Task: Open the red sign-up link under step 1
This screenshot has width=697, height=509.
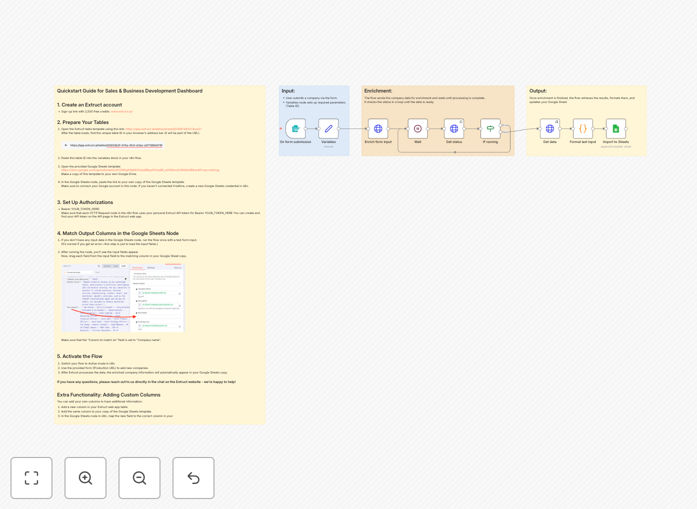Action: 122,112
